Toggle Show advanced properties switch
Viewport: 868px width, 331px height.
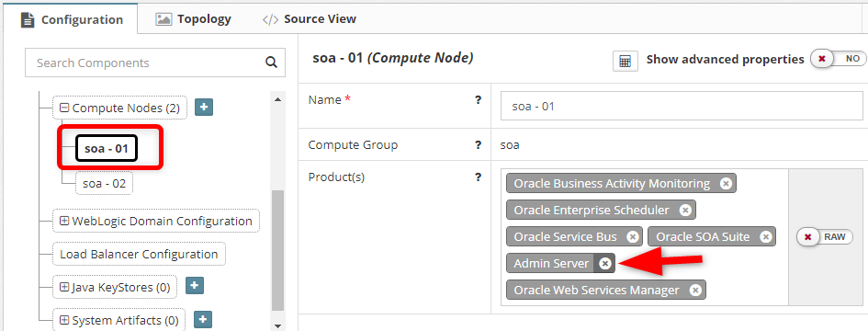(839, 59)
